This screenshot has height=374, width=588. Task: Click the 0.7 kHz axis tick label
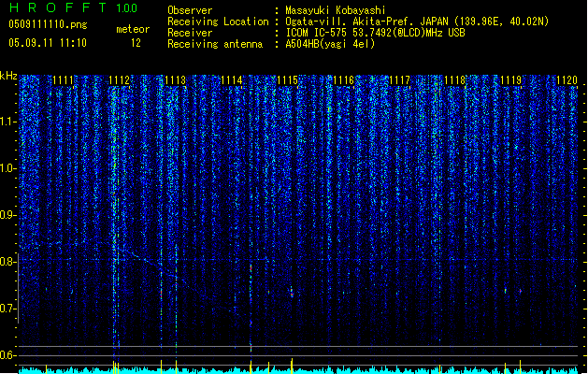[8, 309]
